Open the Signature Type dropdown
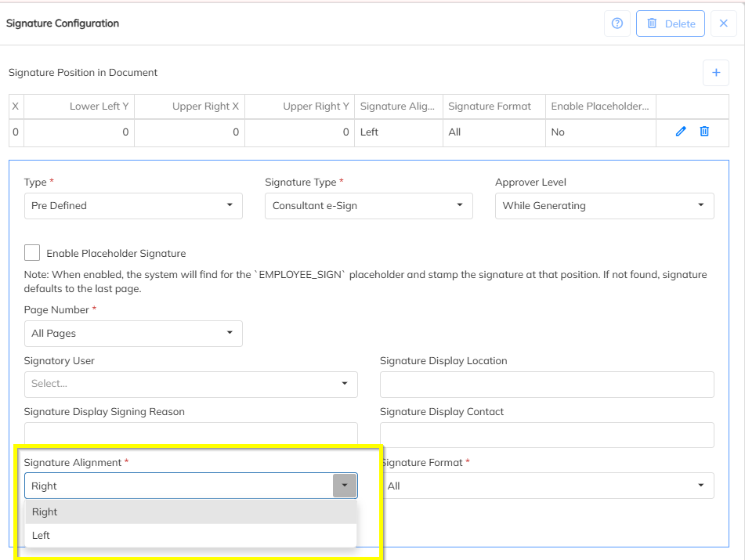 tap(368, 205)
